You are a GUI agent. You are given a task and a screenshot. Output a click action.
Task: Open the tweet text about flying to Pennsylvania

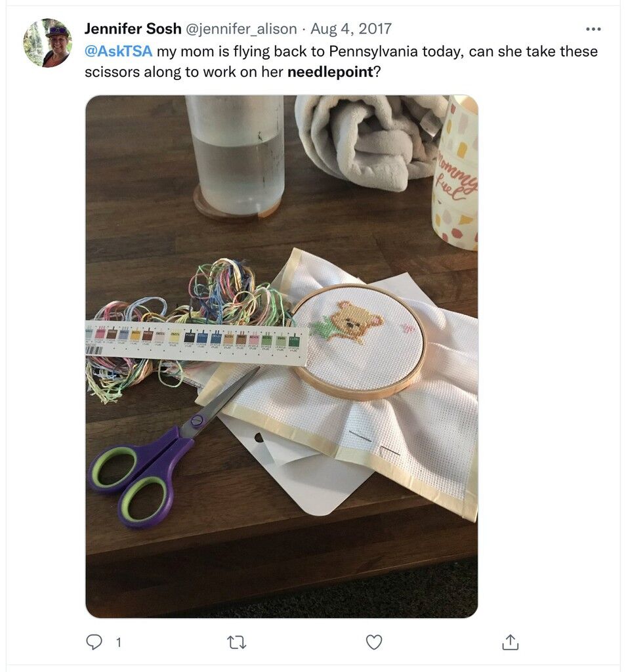pos(341,61)
